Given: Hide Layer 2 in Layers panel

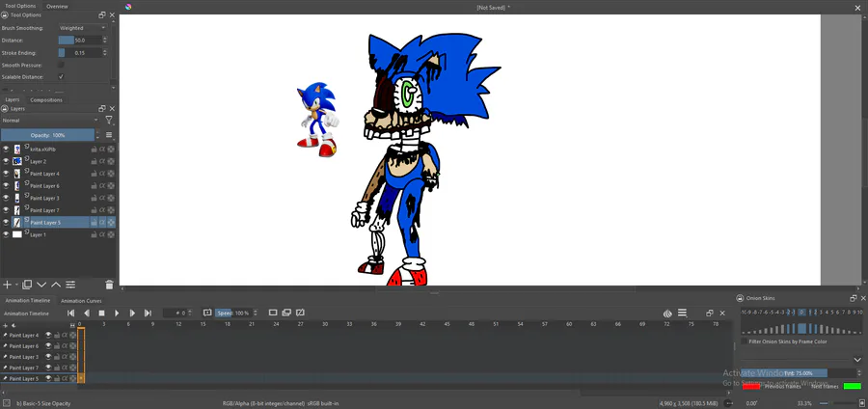Looking at the screenshot, I should [x=6, y=161].
